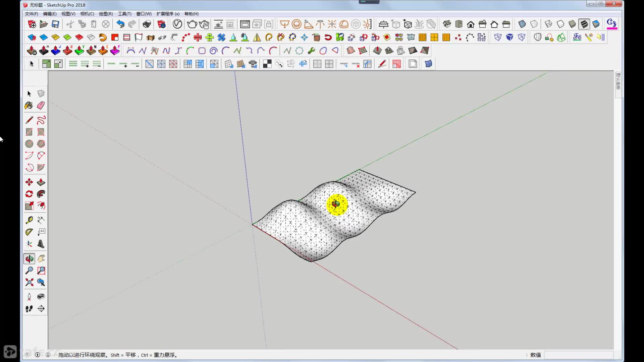Pick the Tape Measure tool
The image size is (644, 362).
29,220
